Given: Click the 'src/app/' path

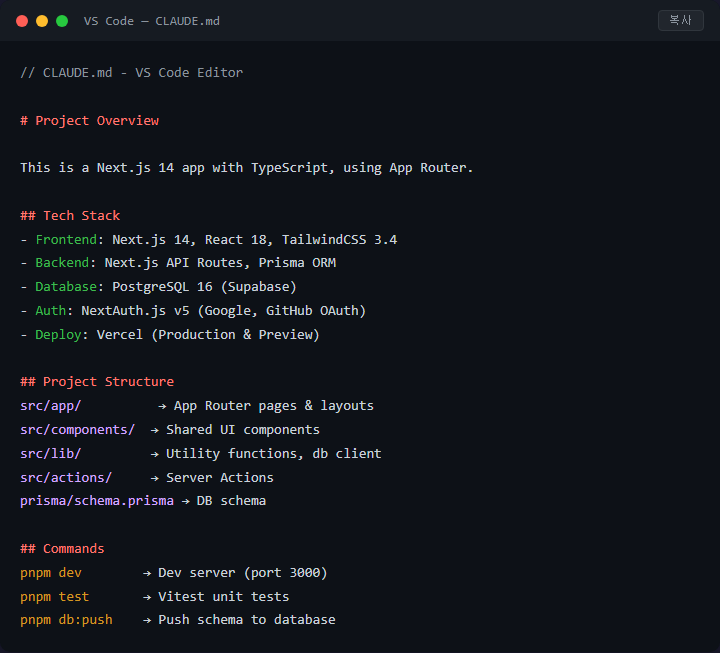Looking at the screenshot, I should click(51, 406).
